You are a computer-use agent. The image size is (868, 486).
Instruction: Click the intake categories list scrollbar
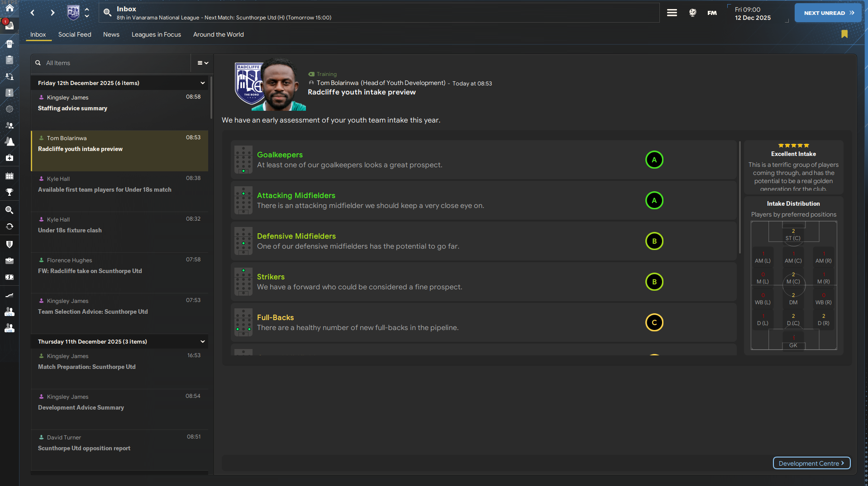click(x=740, y=198)
